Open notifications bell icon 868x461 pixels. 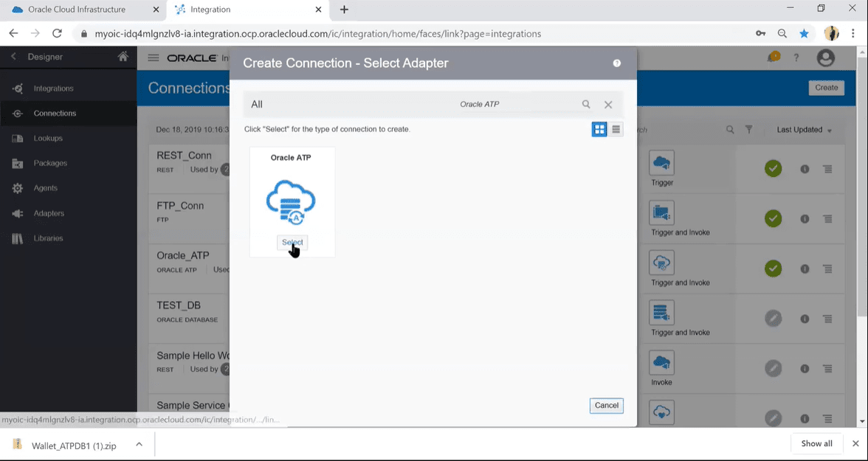click(x=773, y=57)
